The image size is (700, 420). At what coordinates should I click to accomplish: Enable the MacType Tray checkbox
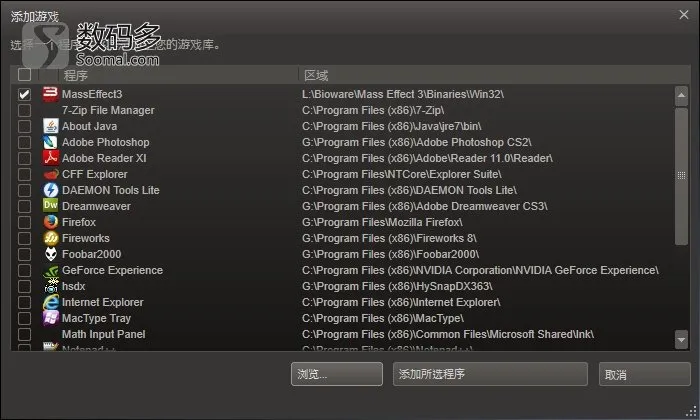[25, 318]
